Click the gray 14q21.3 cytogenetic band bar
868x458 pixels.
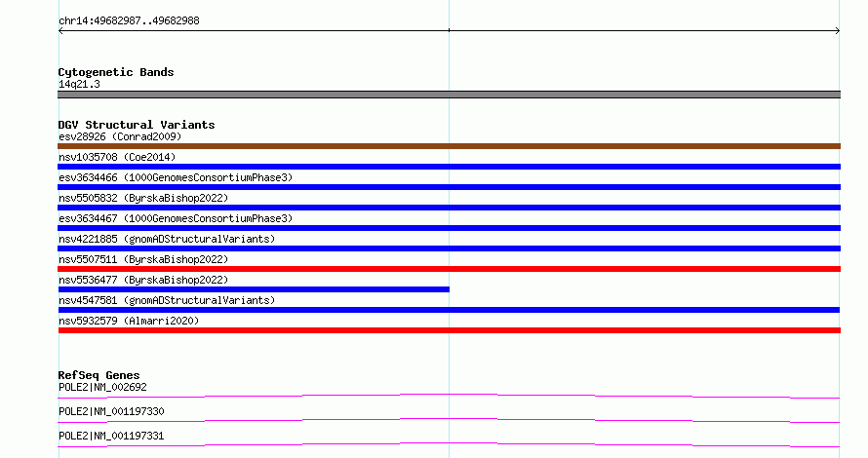(x=449, y=95)
